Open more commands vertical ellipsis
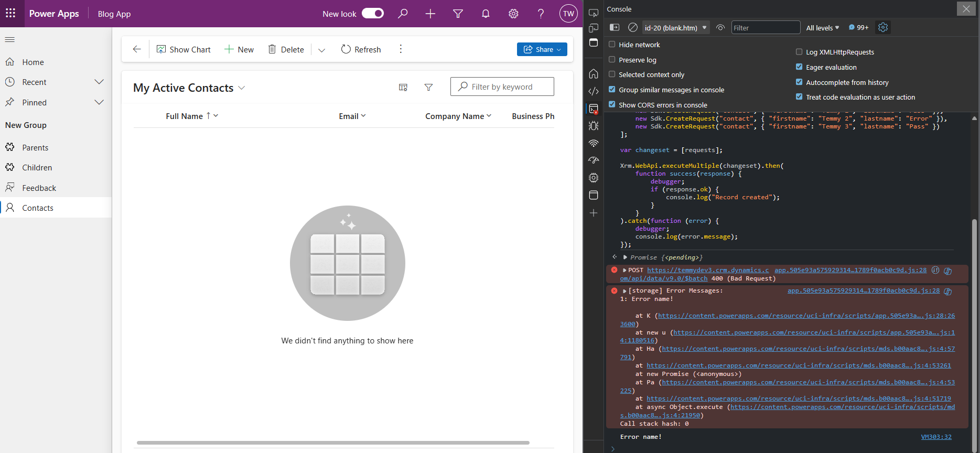 401,49
